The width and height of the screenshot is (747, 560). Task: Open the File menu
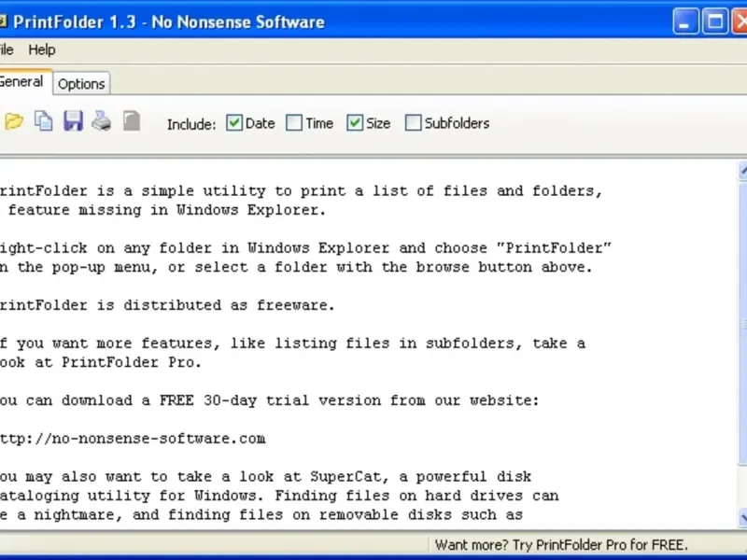(7, 49)
